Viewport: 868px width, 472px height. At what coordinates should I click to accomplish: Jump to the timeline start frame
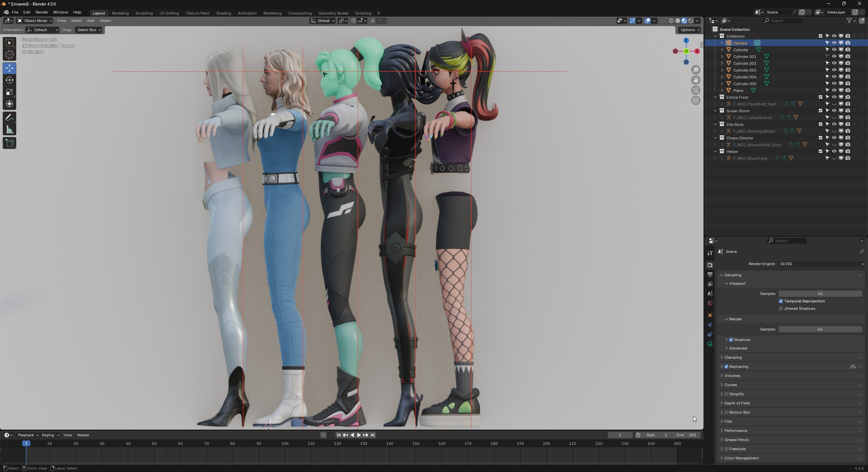tap(338, 435)
